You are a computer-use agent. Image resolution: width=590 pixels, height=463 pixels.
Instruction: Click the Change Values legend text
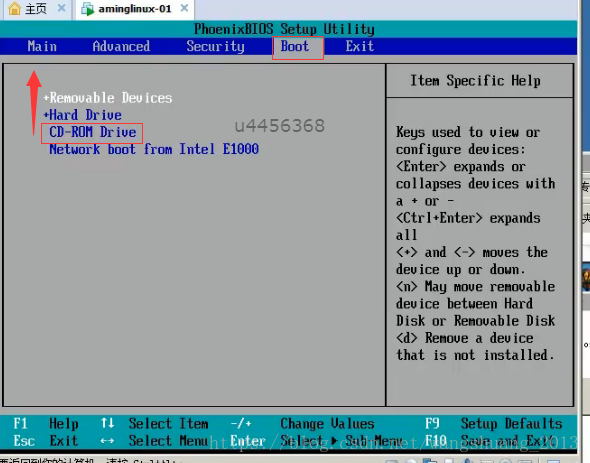(327, 424)
